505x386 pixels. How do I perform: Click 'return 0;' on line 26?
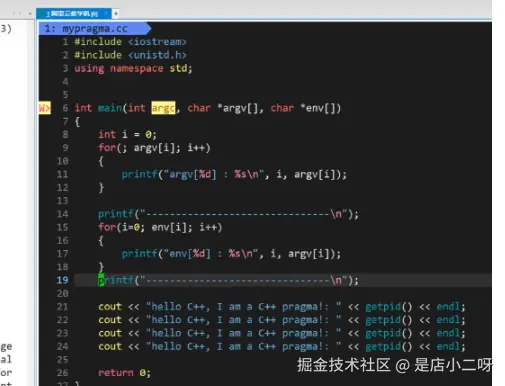point(124,373)
